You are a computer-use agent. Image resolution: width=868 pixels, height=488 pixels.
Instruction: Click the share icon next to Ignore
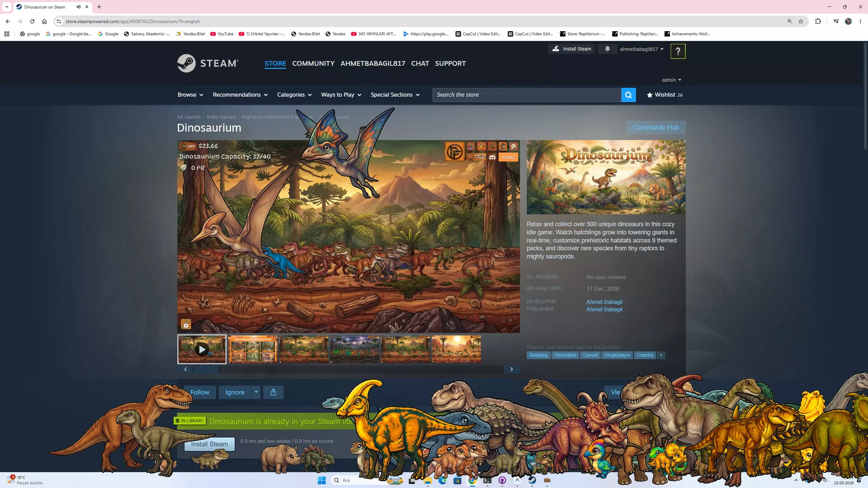pyautogui.click(x=273, y=392)
